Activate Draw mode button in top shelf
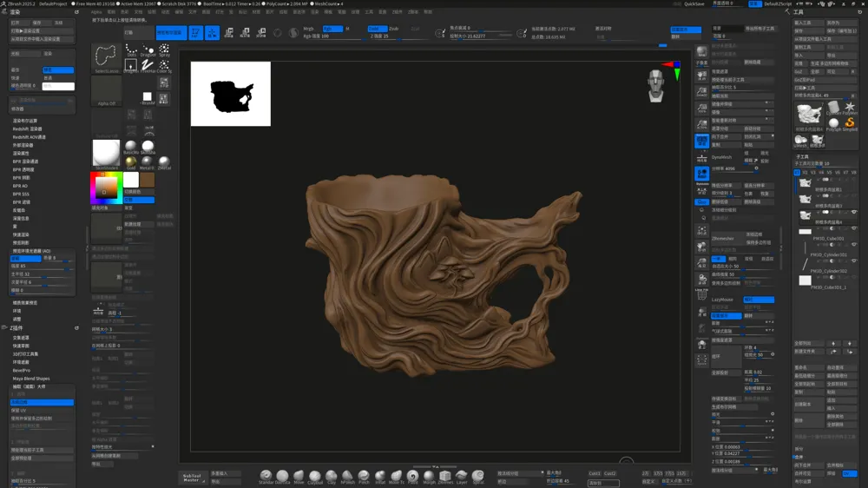Screen dimensions: 868x488 pos(212,33)
